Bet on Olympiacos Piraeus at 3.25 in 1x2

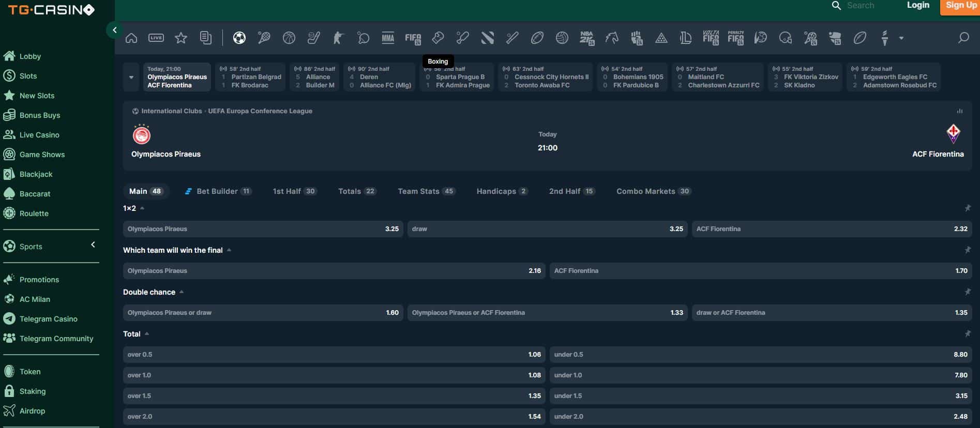point(263,229)
